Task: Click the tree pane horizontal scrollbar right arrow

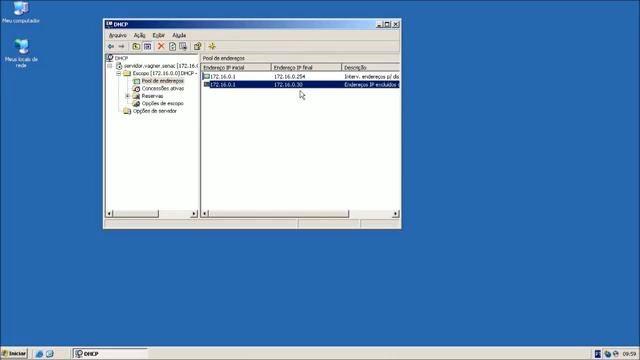Action: (194, 213)
